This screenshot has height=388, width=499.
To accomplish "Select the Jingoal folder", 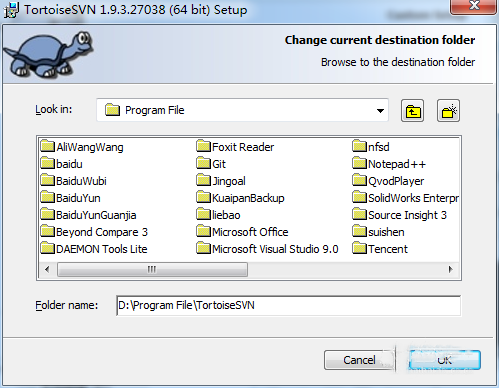I will (x=221, y=181).
